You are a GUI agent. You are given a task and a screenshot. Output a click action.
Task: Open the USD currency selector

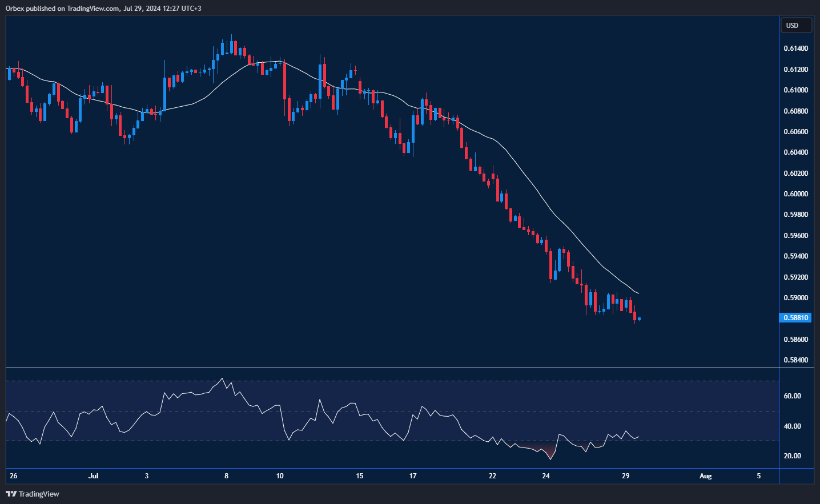click(795, 25)
